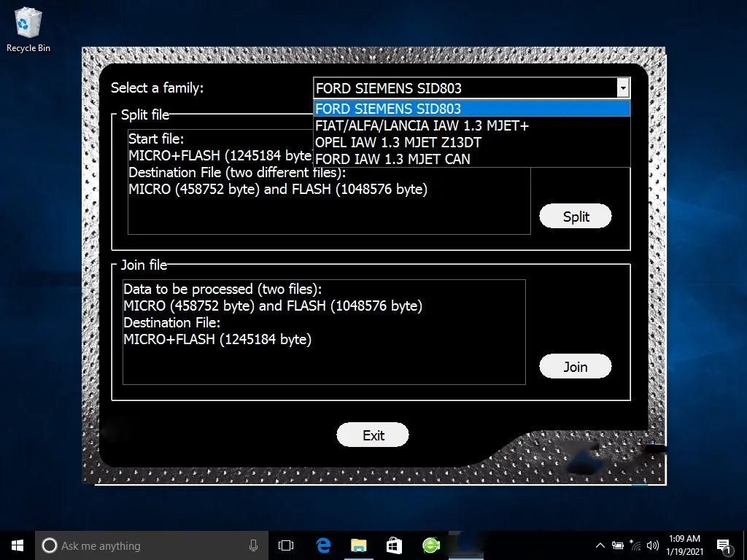Image resolution: width=747 pixels, height=560 pixels.
Task: Click 'Destination File:' in Join file box
Action: pos(172,323)
